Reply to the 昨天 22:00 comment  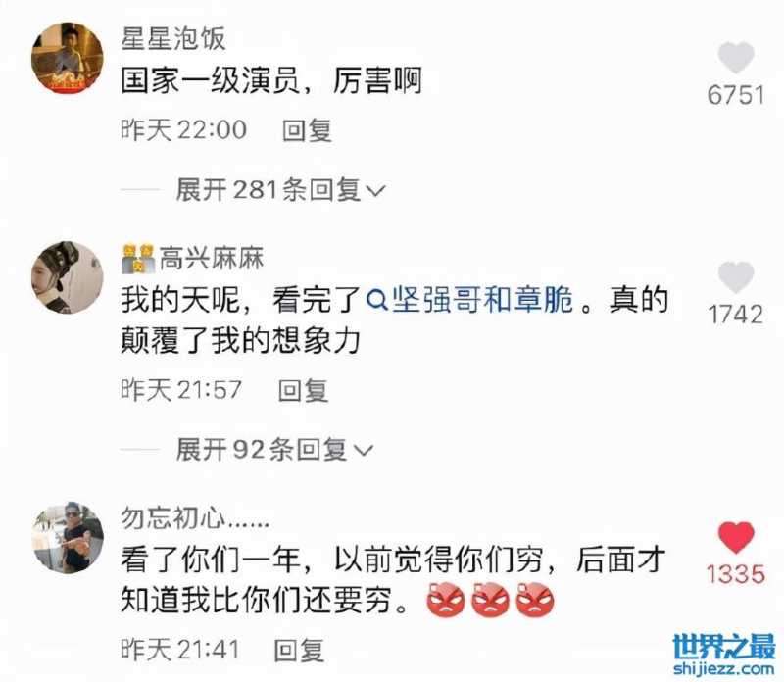click(307, 130)
